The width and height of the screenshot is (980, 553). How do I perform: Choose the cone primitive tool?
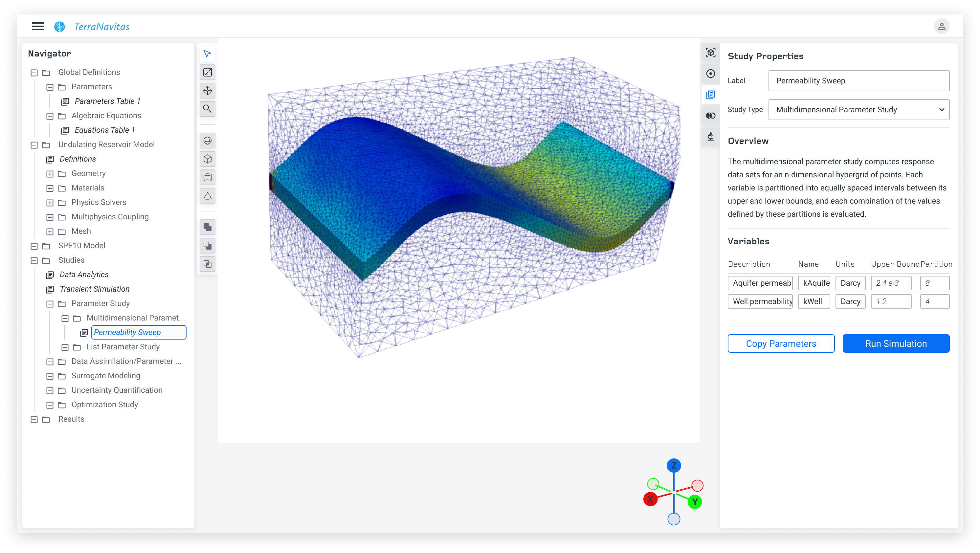pos(207,196)
